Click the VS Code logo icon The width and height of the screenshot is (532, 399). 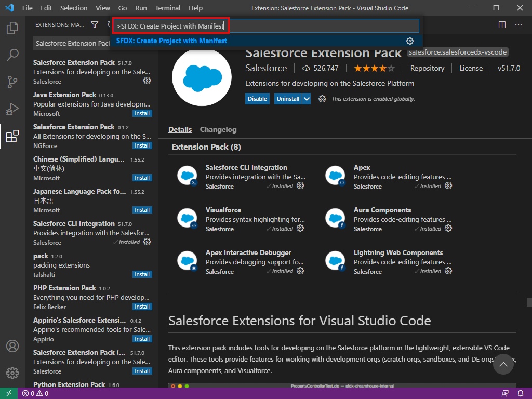click(9, 7)
